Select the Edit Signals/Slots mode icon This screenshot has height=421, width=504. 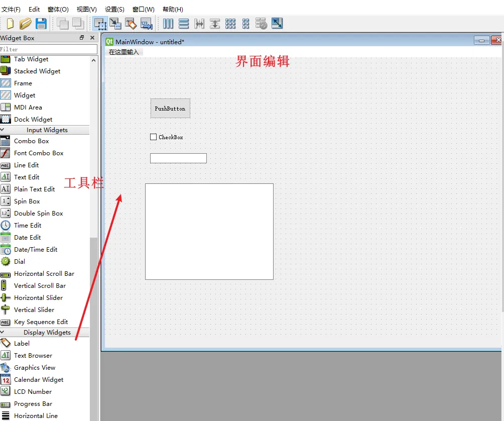click(115, 24)
